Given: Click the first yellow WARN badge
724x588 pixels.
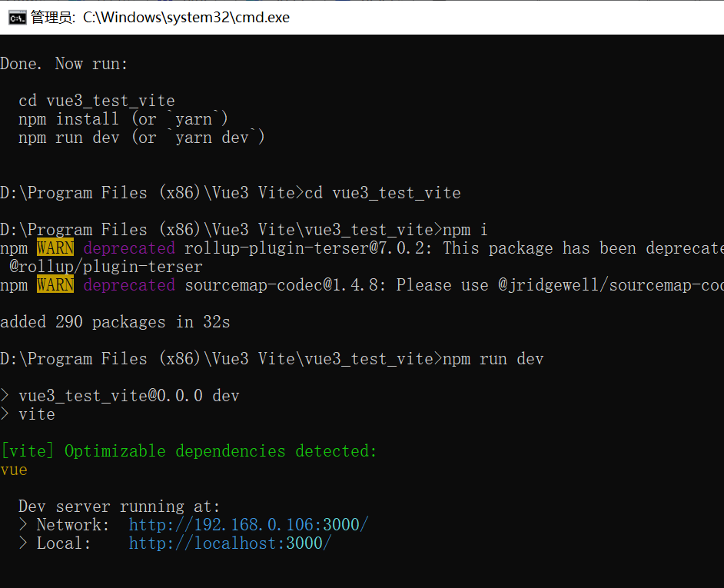Looking at the screenshot, I should coord(55,248).
